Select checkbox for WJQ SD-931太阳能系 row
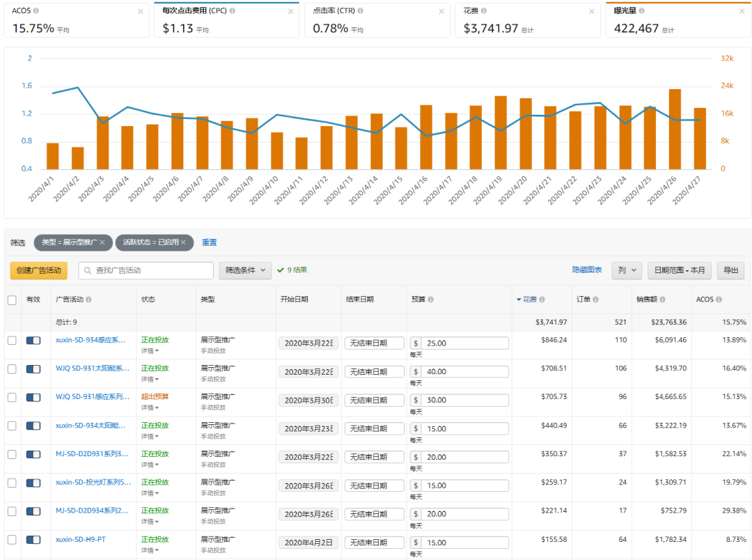 tap(12, 369)
